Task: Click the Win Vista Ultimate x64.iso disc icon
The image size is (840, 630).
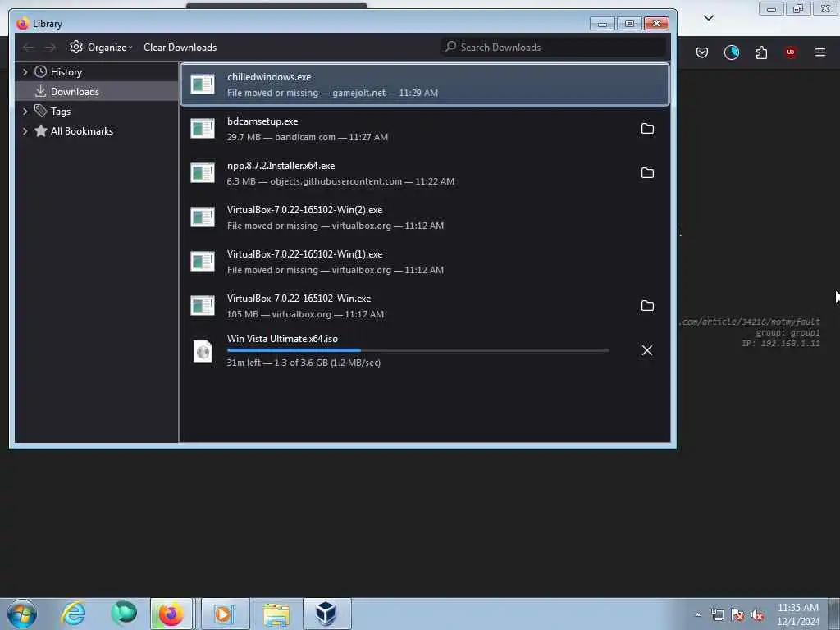Action: 203,351
